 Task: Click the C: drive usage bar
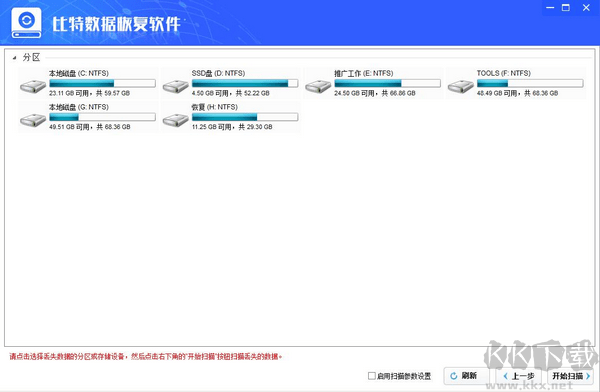coord(103,83)
